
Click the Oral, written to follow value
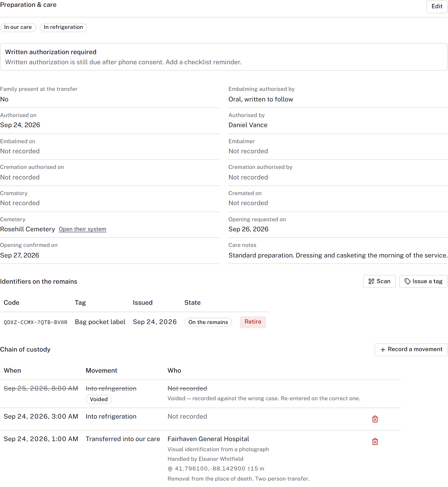(x=261, y=99)
